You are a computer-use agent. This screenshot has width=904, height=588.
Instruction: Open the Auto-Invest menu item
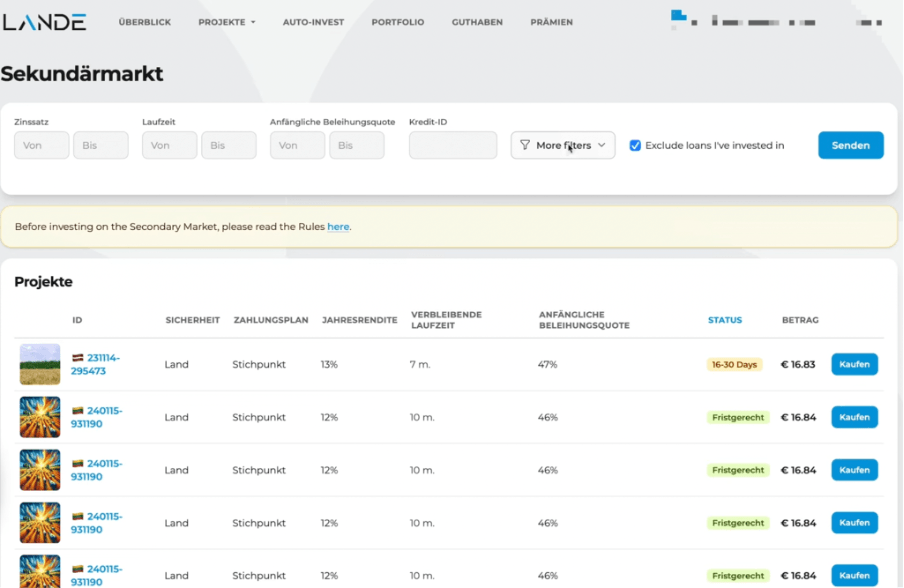pyautogui.click(x=313, y=22)
